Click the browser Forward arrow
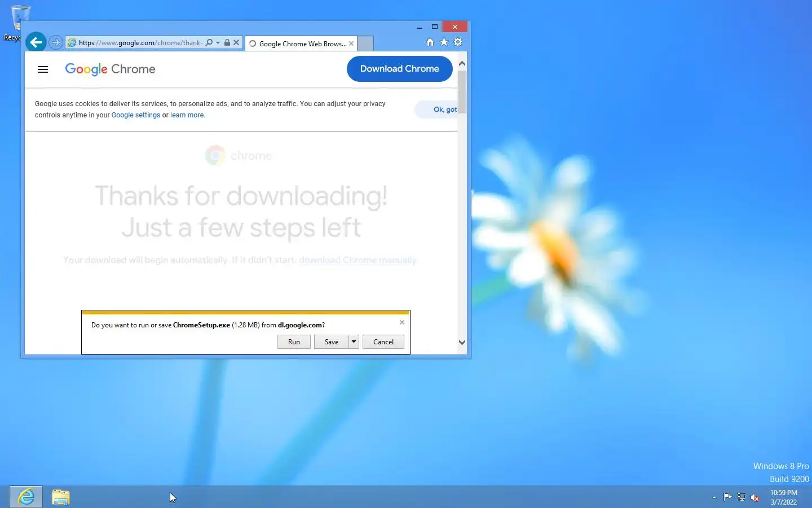The height and width of the screenshot is (508, 812). tap(55, 42)
